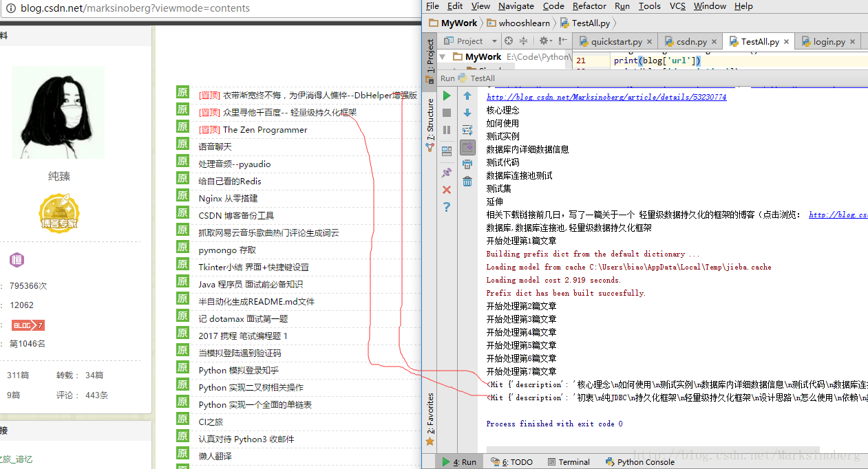Open the VCS menu
The width and height of the screenshot is (868, 469).
(677, 6)
